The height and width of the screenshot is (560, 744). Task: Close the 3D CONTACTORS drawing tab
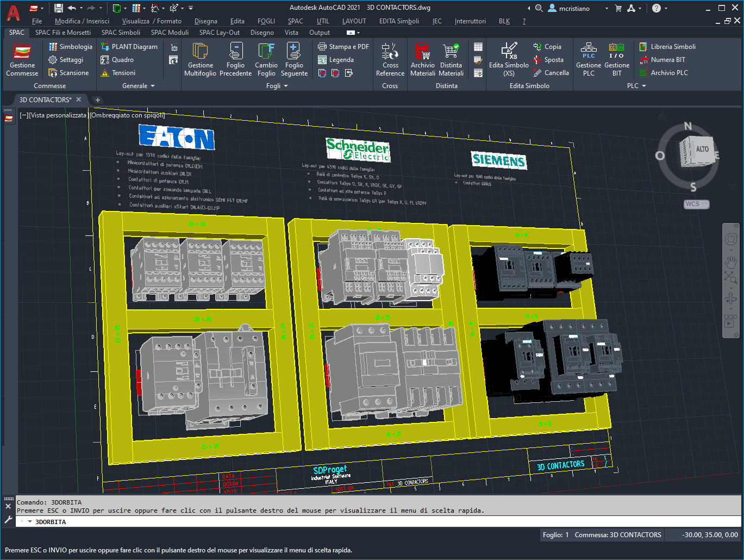pos(79,99)
